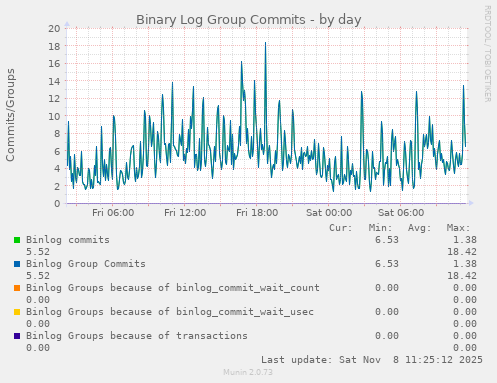Click the y-axis value 10
Viewport: 497px width, 383px height.
(x=54, y=116)
